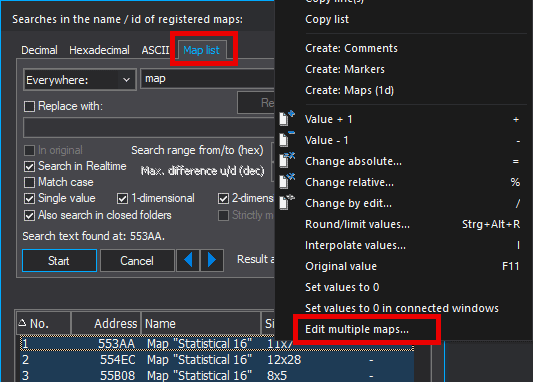Select result row at address 55B08

(x=217, y=376)
